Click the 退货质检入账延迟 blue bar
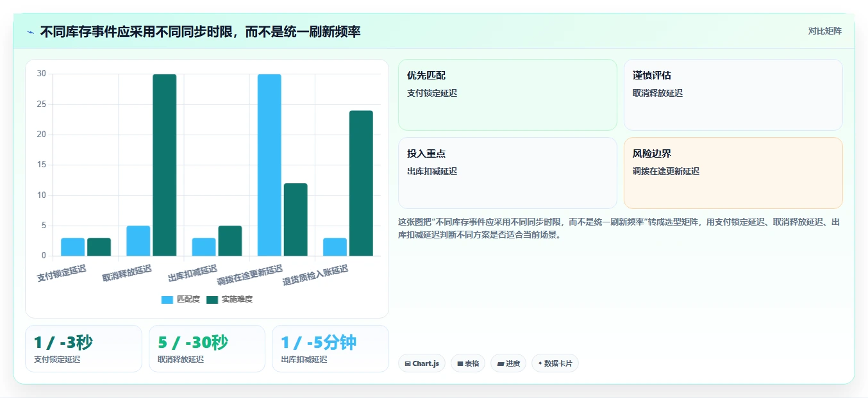The height and width of the screenshot is (398, 868). [335, 247]
